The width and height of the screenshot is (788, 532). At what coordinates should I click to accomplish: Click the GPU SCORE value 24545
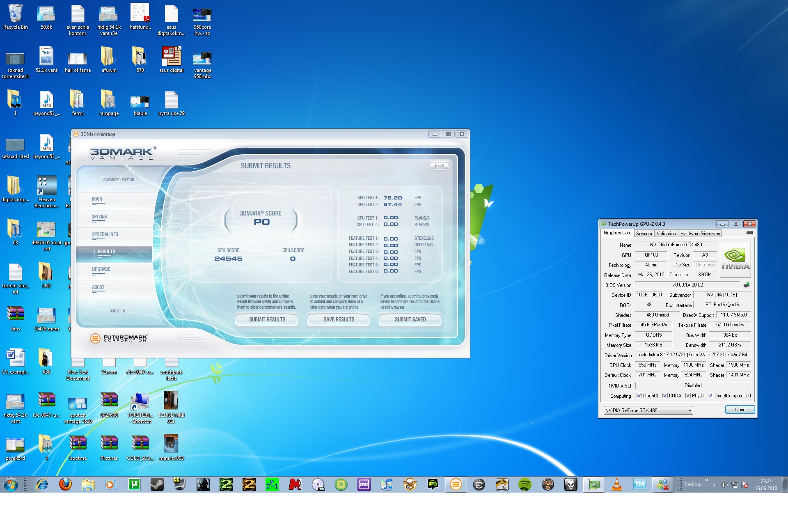click(x=228, y=259)
